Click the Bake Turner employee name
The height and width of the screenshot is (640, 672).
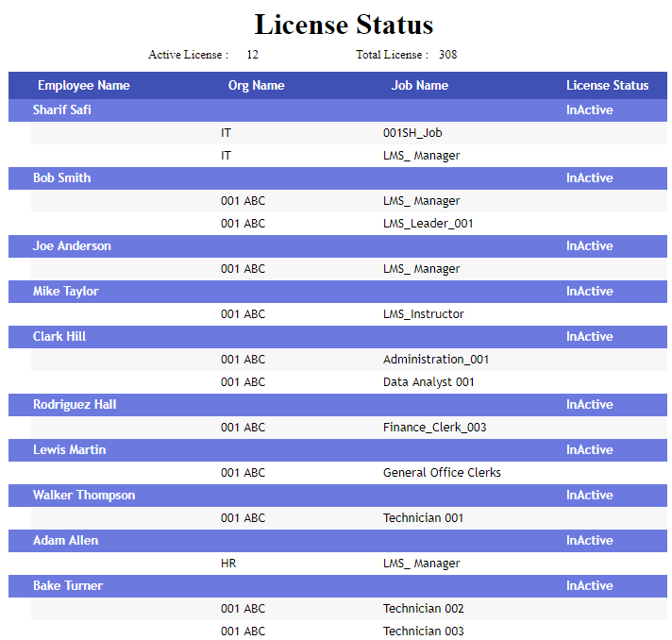point(68,586)
